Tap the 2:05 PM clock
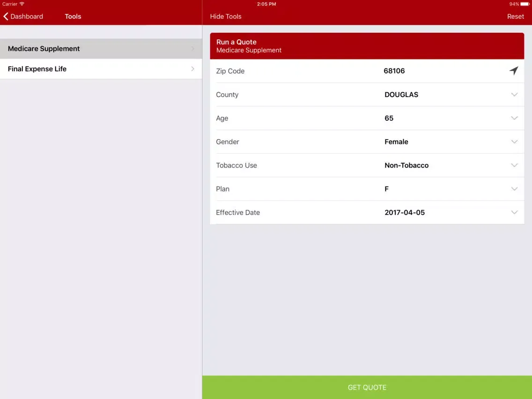 pyautogui.click(x=266, y=4)
